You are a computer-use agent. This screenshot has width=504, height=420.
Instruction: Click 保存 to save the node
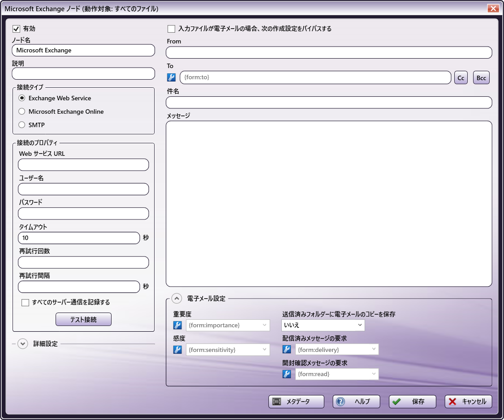click(413, 402)
